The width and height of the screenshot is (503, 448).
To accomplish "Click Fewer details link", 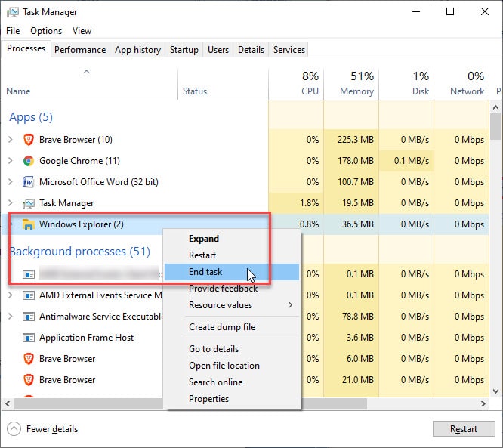I will click(x=52, y=429).
